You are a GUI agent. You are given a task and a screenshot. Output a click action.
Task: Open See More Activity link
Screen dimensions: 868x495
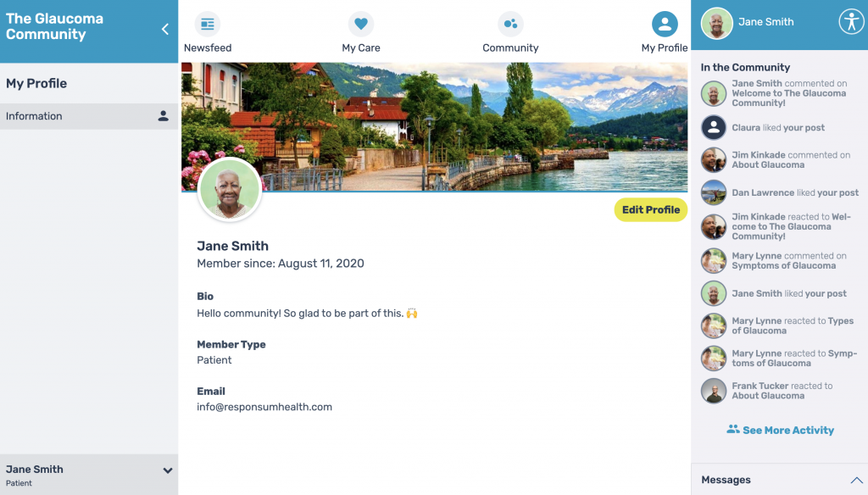point(788,431)
